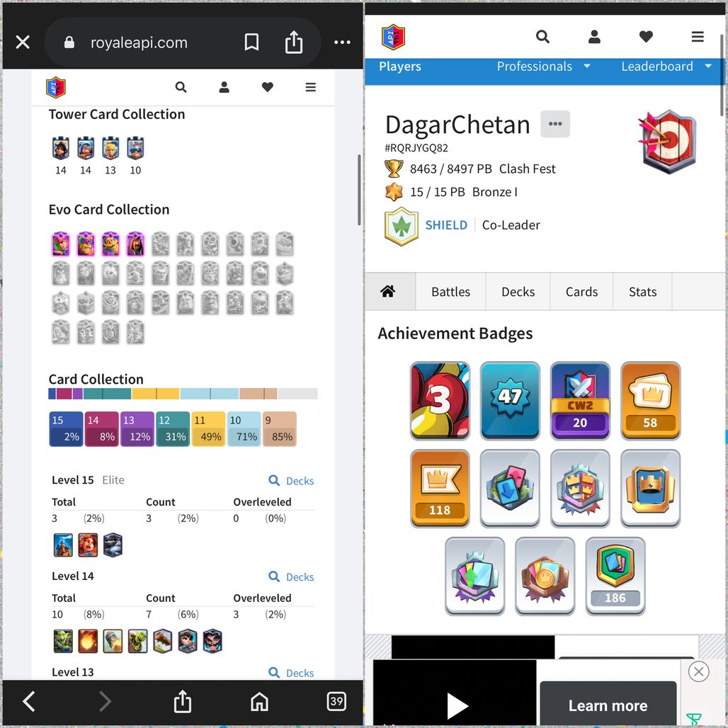This screenshot has height=728, width=728.
Task: Open the SHIELD clan link
Action: pos(446,225)
